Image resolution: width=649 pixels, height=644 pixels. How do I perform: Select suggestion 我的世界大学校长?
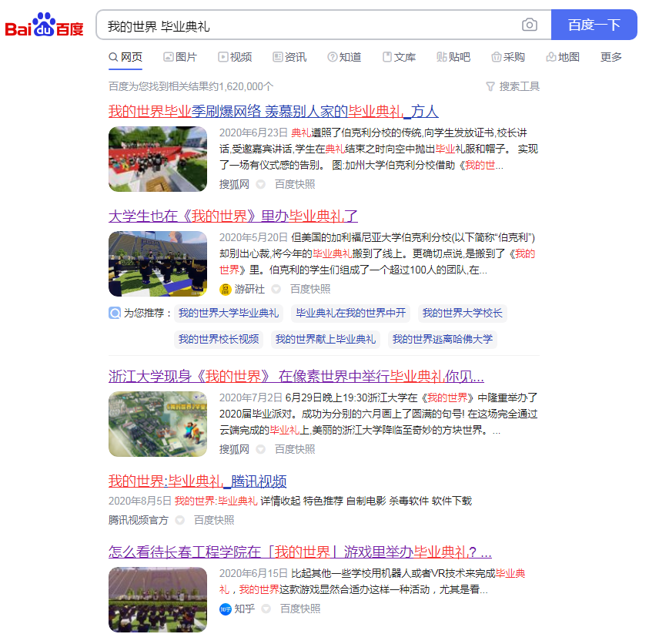463,313
